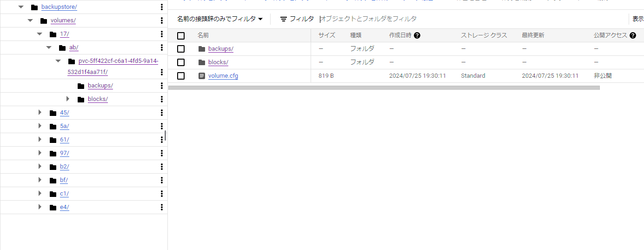Sort by the ストレージ クラス column header
This screenshot has height=250, width=644.
484,35
